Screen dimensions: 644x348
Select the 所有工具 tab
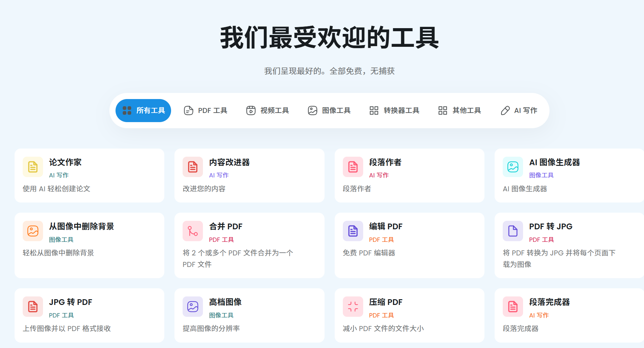pos(143,111)
